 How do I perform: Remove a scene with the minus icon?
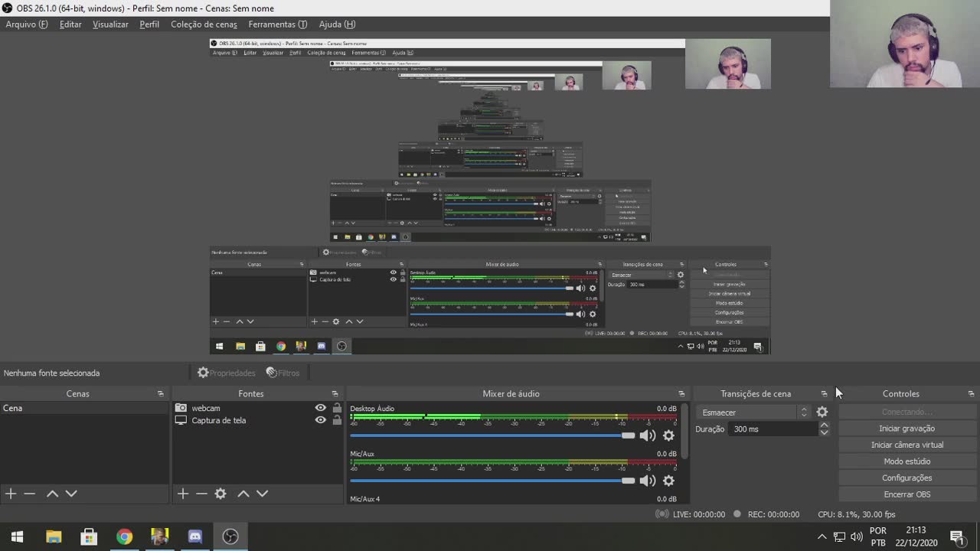click(30, 494)
